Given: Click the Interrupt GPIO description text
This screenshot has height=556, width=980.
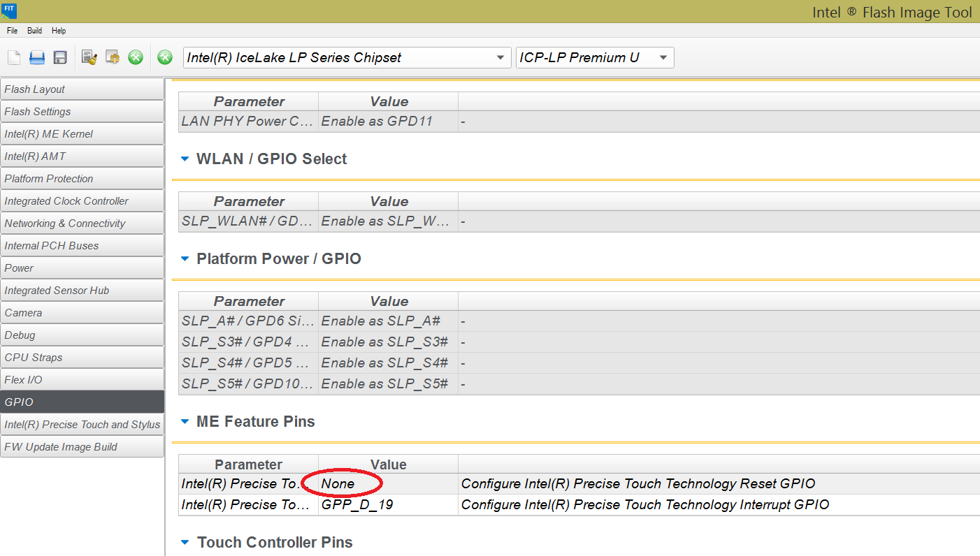Looking at the screenshot, I should click(645, 505).
